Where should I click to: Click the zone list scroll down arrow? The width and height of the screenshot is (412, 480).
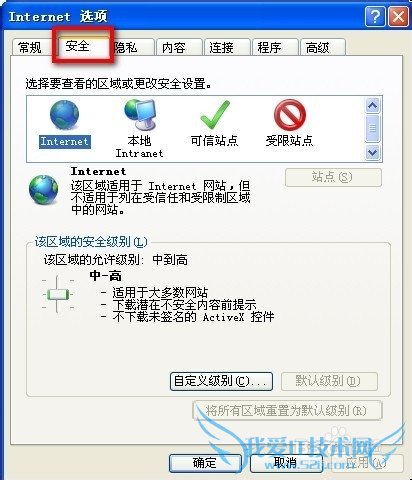[x=372, y=152]
